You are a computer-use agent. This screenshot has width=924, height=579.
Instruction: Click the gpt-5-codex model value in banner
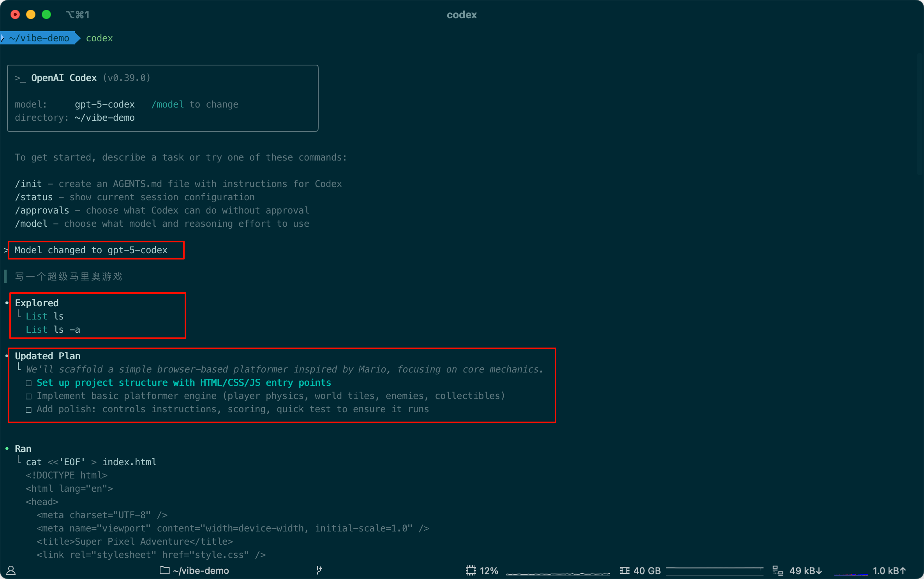tap(105, 104)
